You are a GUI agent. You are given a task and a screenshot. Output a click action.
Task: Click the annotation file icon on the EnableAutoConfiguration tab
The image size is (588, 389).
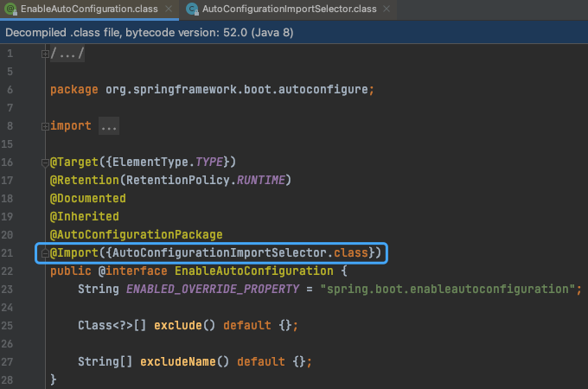click(10, 9)
